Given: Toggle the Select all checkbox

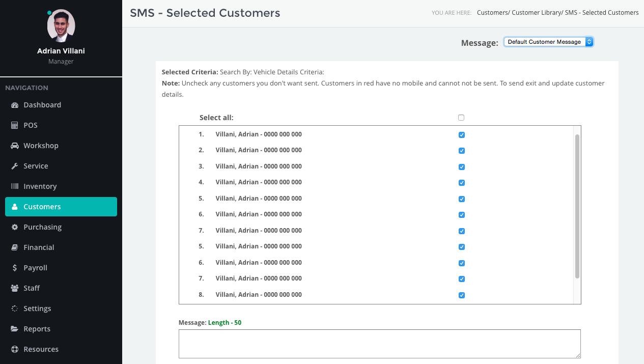Looking at the screenshot, I should coord(461,118).
